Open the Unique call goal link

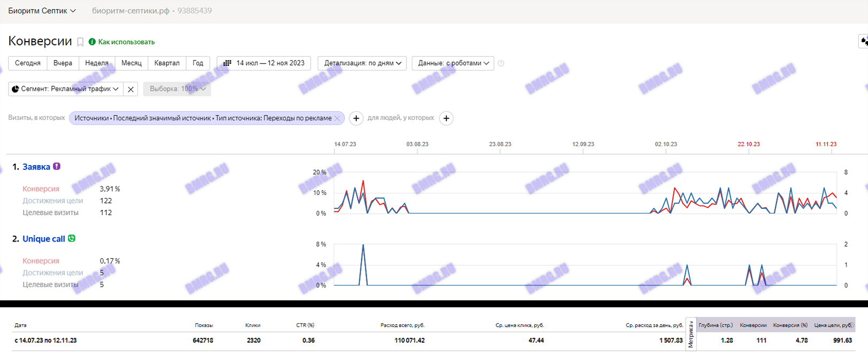click(x=43, y=239)
